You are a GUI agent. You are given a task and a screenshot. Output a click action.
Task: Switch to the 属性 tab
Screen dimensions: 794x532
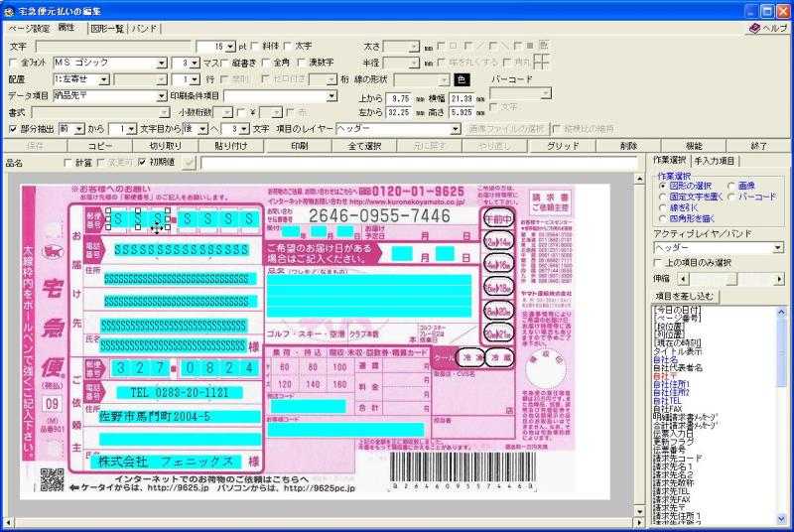[66, 28]
